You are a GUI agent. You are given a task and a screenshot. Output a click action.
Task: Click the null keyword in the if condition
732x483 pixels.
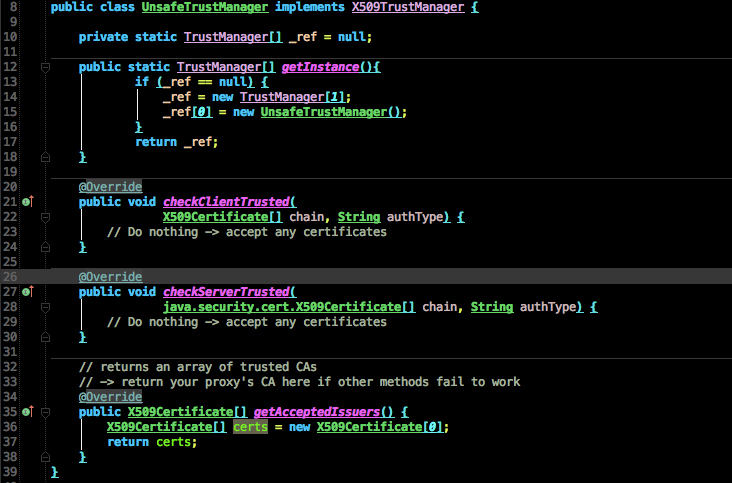click(233, 82)
